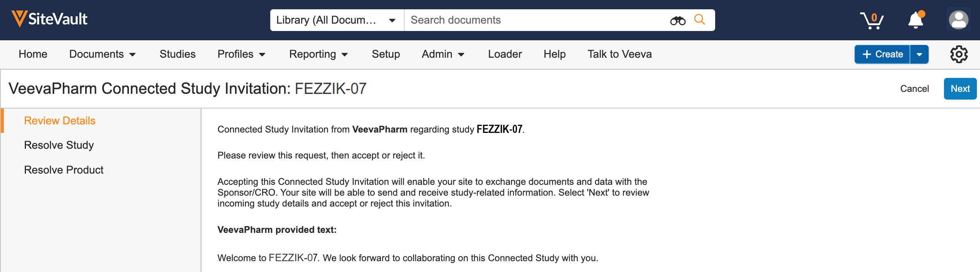Cancel the study invitation wizard
The width and height of the screenshot is (980, 272).
coord(914,89)
